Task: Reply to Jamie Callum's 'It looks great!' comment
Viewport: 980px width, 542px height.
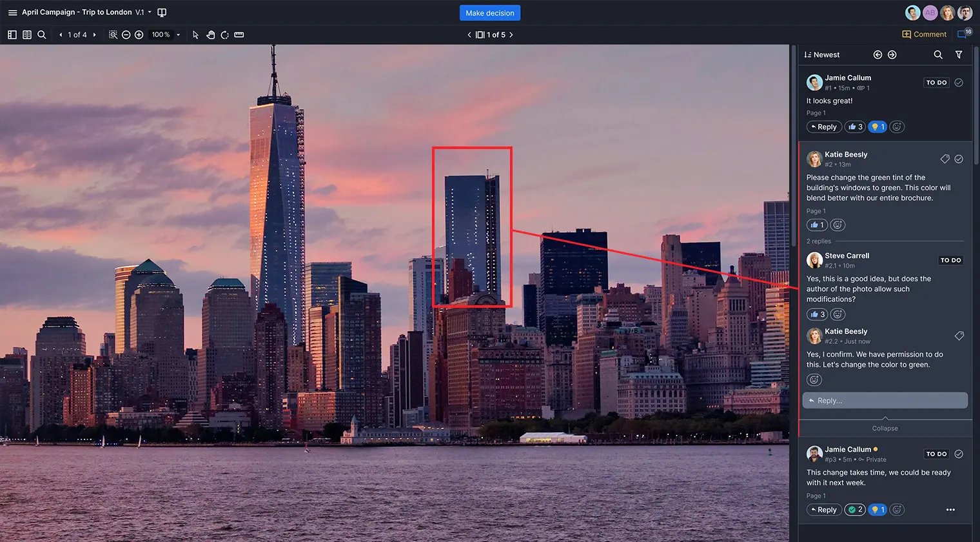Action: (x=824, y=127)
